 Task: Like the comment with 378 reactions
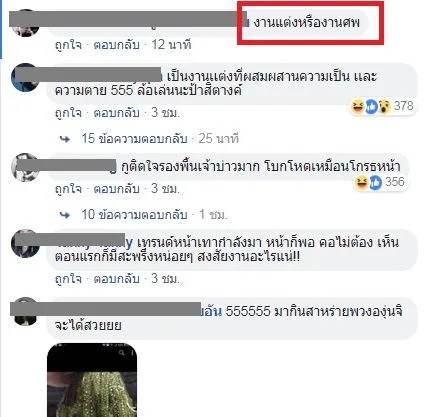[68, 113]
